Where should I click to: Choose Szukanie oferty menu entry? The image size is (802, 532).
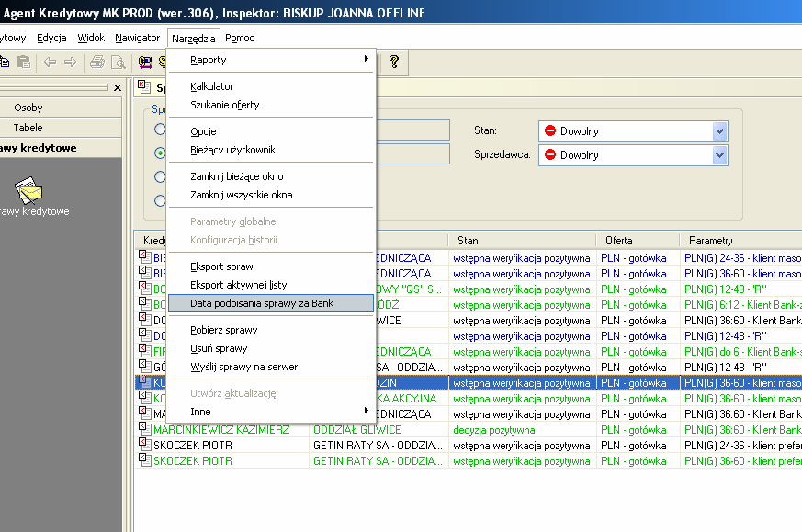click(x=271, y=105)
